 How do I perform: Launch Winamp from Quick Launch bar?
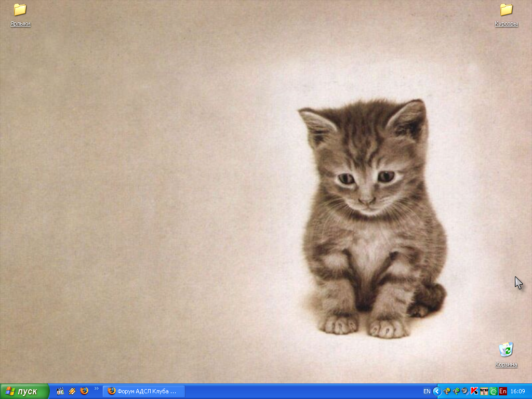click(72, 391)
